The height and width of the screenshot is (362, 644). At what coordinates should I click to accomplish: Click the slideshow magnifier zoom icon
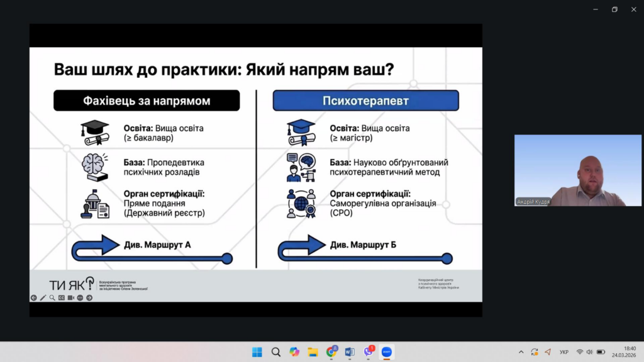(x=52, y=298)
